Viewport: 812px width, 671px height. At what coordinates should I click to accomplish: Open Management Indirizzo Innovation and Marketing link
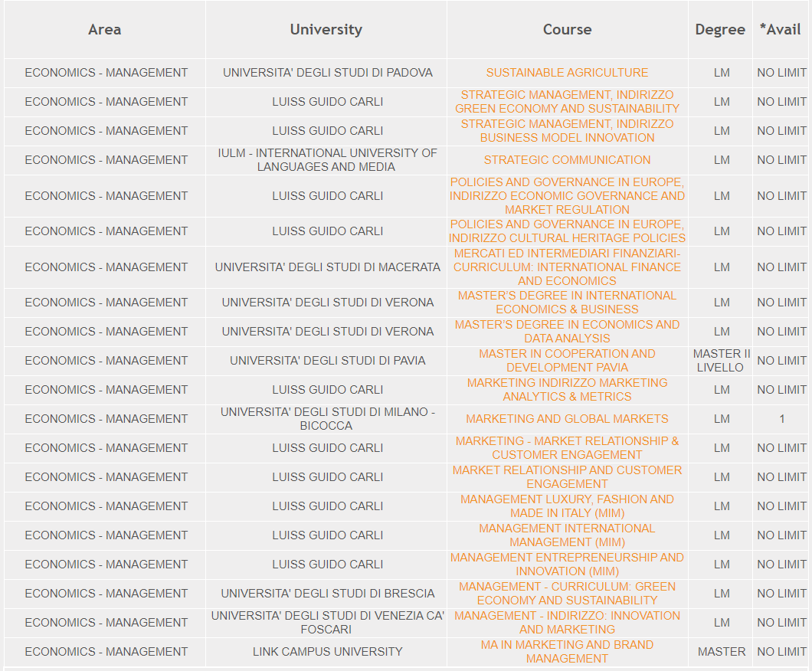[567, 623]
